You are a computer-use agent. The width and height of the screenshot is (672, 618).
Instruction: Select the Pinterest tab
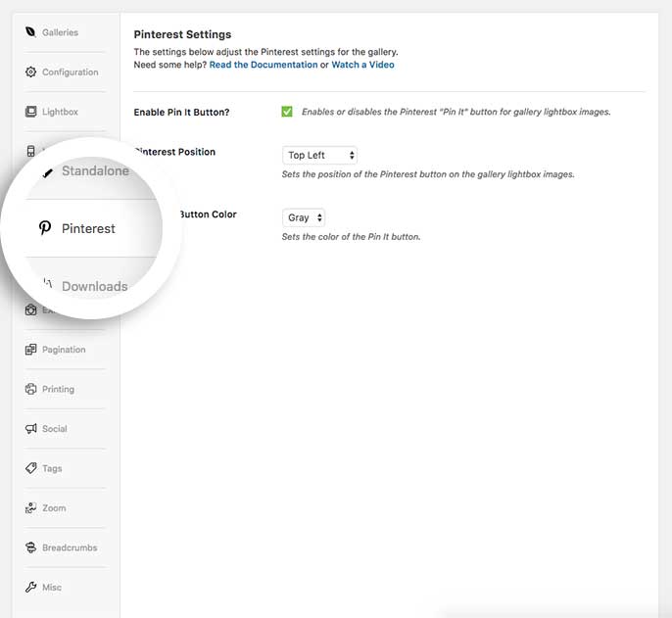88,228
